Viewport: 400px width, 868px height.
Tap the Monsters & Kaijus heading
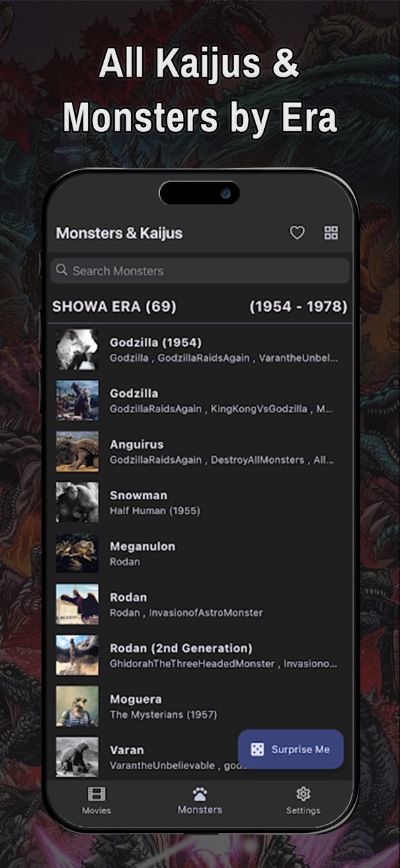(x=119, y=233)
